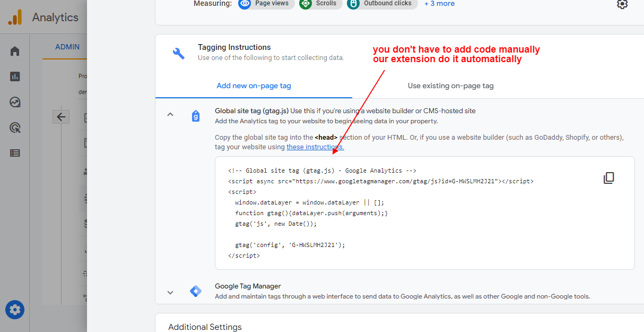The height and width of the screenshot is (332, 644).
Task: Show '+ 3 more' measured events
Action: [439, 3]
